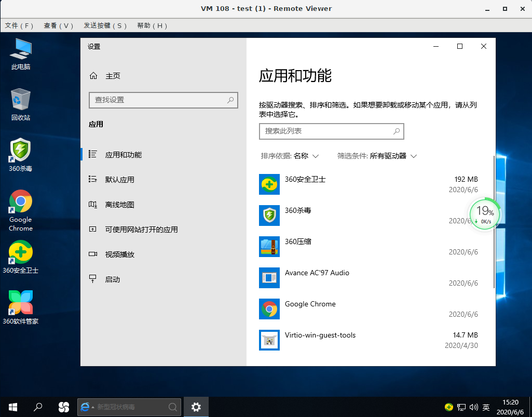This screenshot has height=417, width=532.
Task: Click Settings gear on the taskbar
Action: click(196, 407)
